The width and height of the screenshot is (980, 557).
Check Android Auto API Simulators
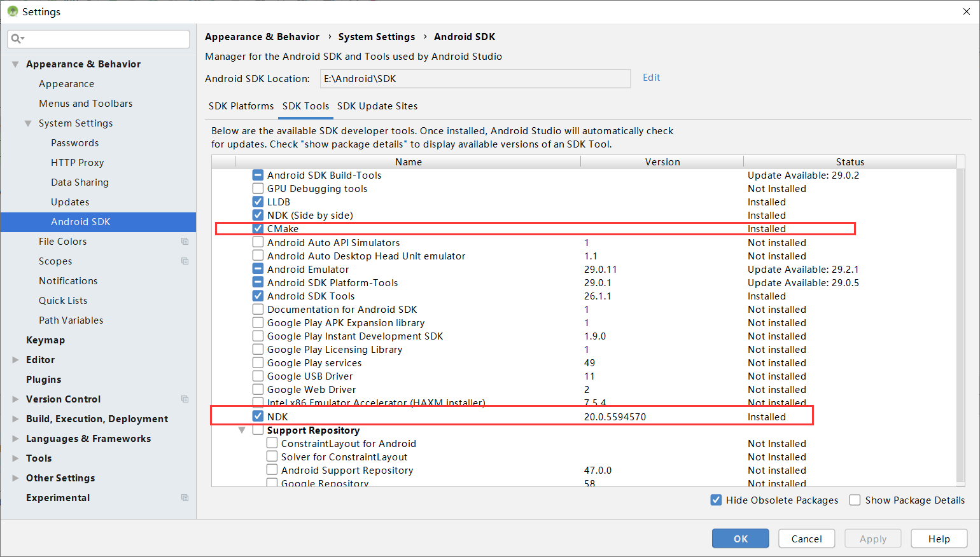click(258, 242)
